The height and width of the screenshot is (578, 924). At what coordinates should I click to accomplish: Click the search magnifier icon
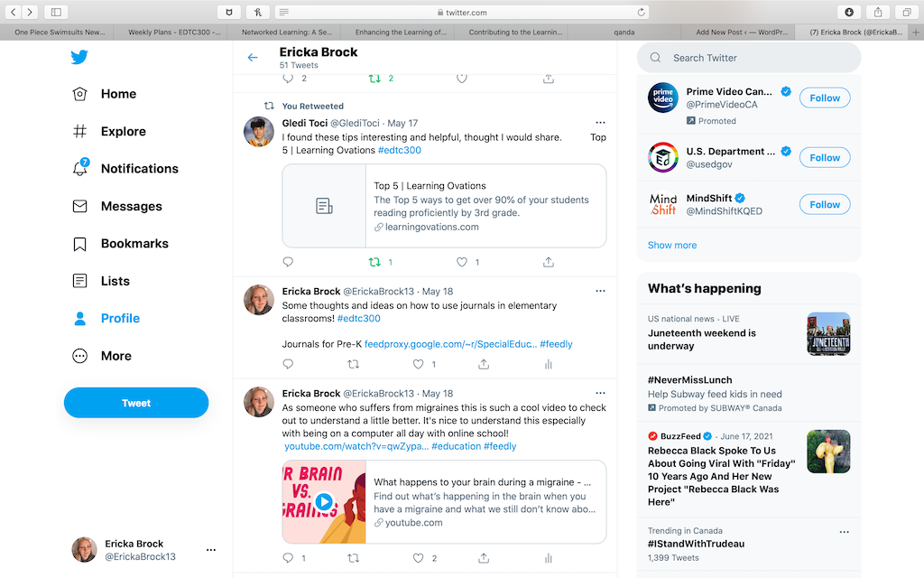655,58
